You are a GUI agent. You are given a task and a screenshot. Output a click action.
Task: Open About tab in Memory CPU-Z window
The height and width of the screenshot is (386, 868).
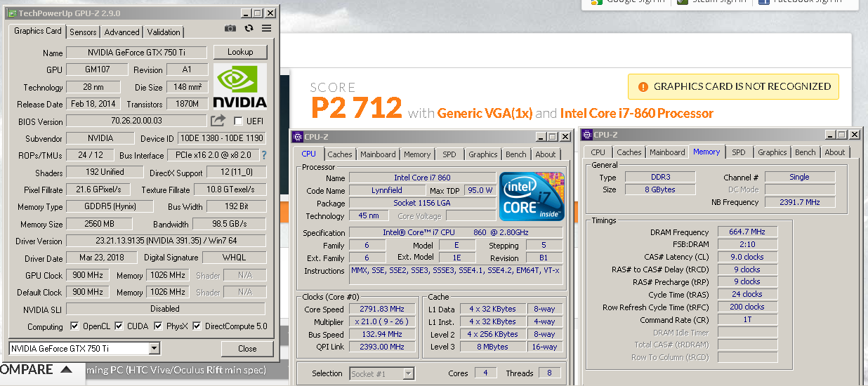(x=835, y=152)
